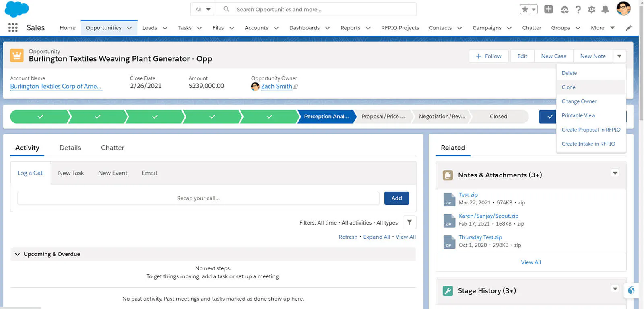Viewport: 644px width, 309px height.
Task: Click the search magnifier icon
Action: [x=226, y=9]
